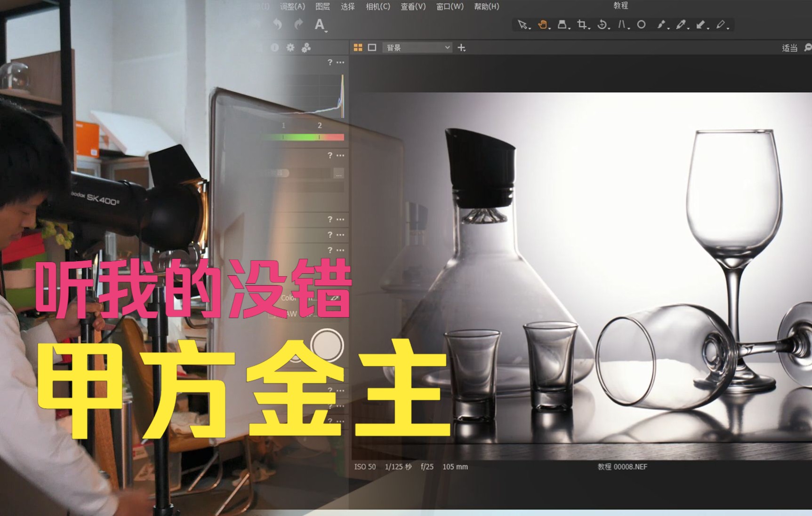This screenshot has height=516, width=812.
Task: Open three-dot menu below the exposure meter
Action: tap(340, 155)
